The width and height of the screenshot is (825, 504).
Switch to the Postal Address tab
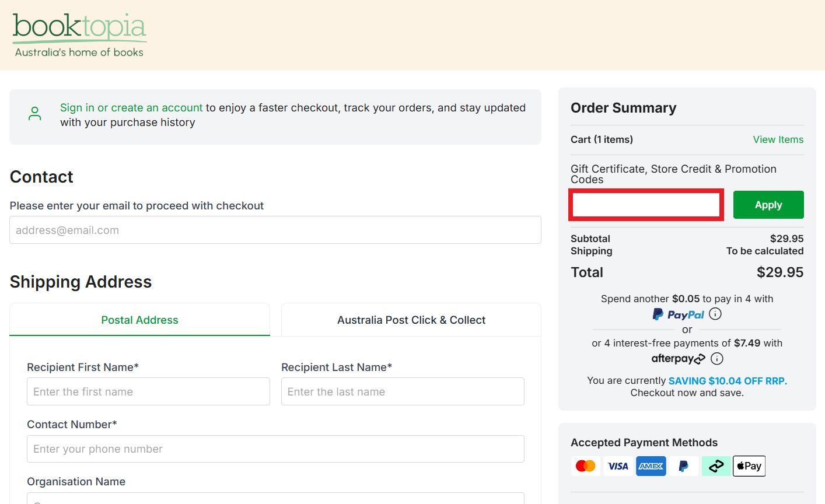click(139, 320)
